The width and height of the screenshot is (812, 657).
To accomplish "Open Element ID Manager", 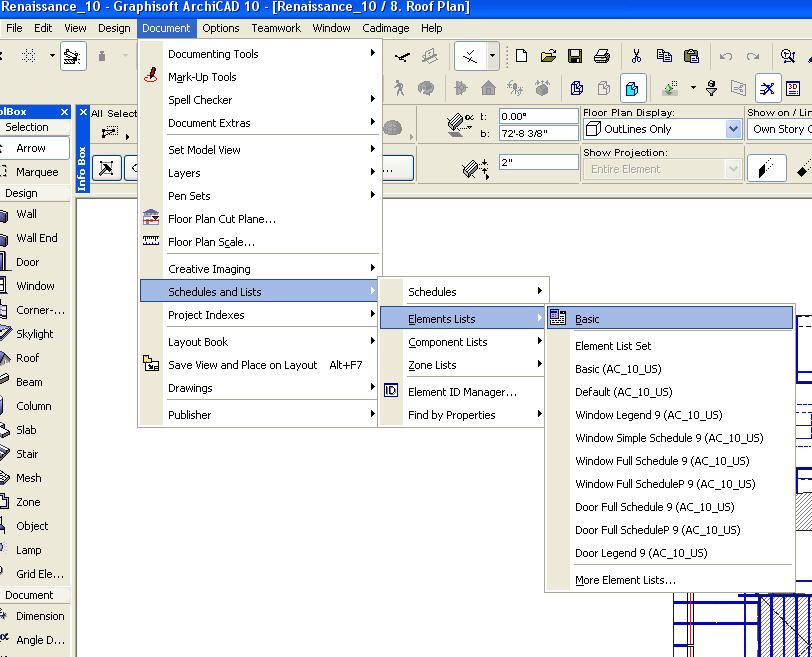I will pos(462,392).
